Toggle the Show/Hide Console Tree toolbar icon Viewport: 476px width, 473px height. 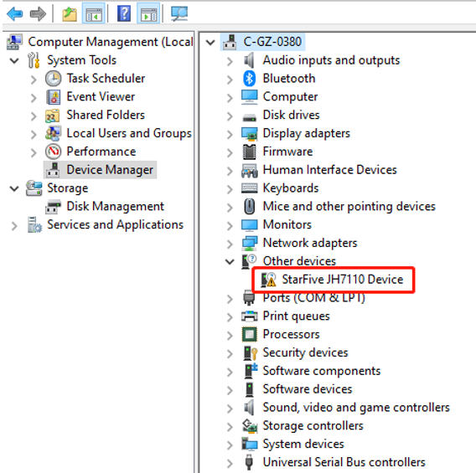click(94, 13)
